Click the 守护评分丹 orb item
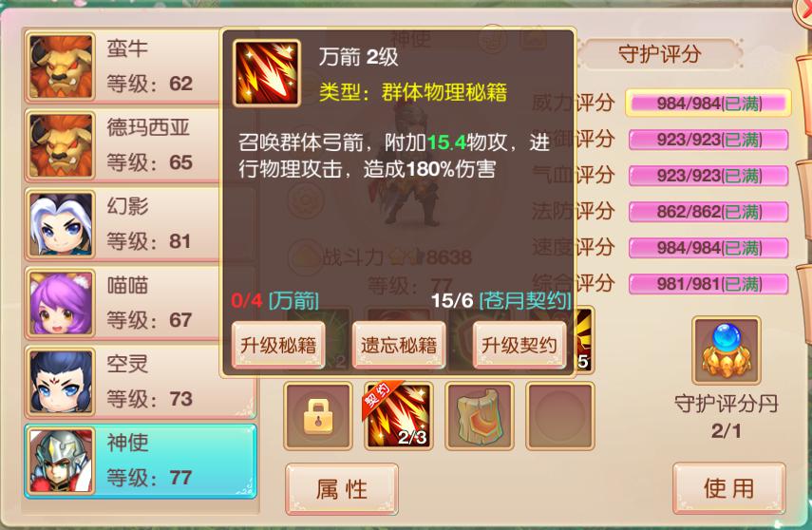The height and width of the screenshot is (530, 812). (x=726, y=350)
